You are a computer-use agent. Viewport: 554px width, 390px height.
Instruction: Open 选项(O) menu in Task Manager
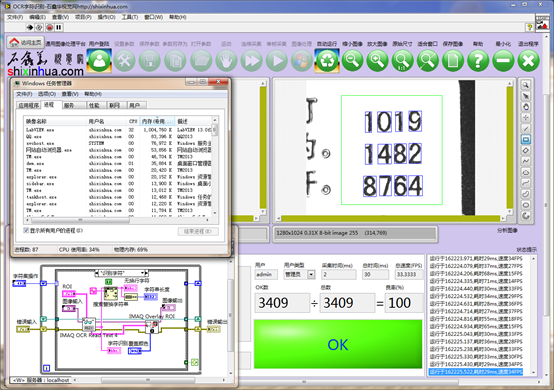pyautogui.click(x=47, y=94)
